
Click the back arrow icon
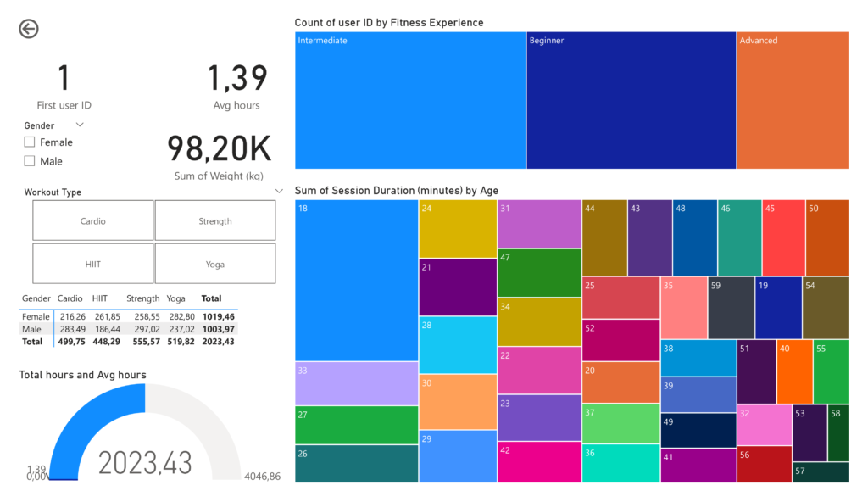(29, 30)
